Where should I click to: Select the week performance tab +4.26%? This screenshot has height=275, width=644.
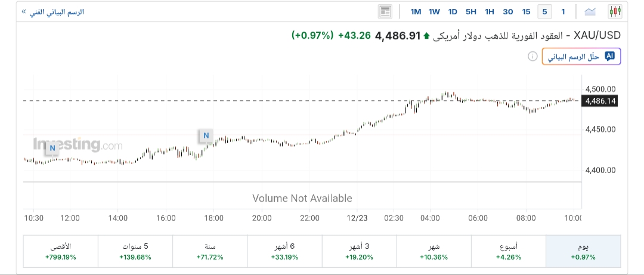point(509,251)
